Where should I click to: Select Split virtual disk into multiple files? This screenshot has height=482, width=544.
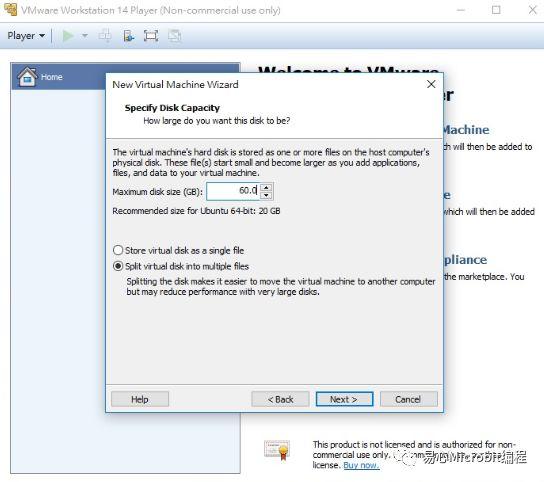point(181,267)
